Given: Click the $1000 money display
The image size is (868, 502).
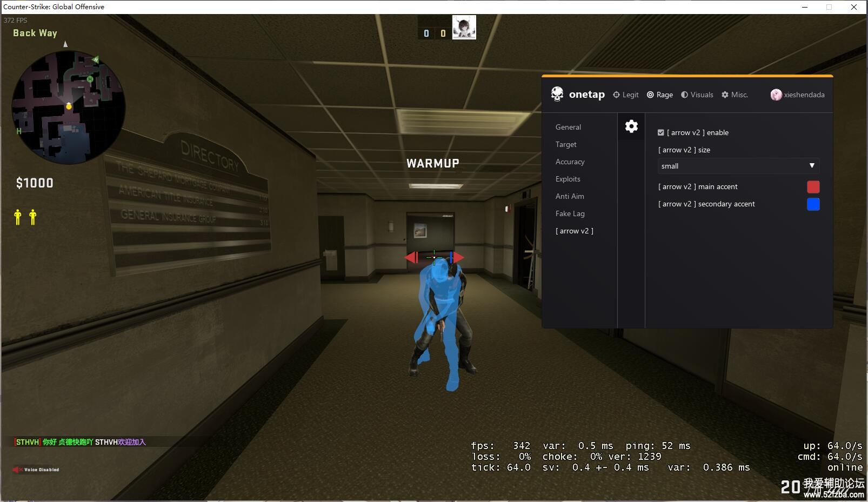Looking at the screenshot, I should pos(35,183).
